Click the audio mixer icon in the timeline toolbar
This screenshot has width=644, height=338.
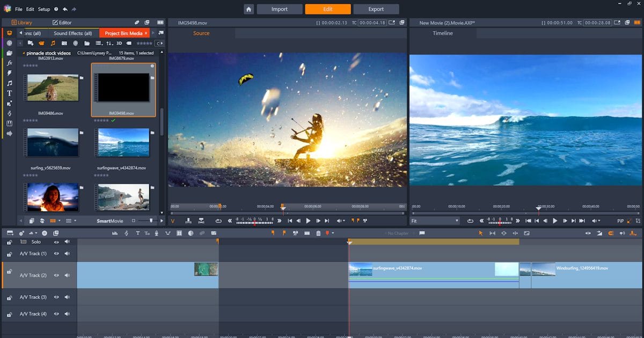tap(115, 233)
